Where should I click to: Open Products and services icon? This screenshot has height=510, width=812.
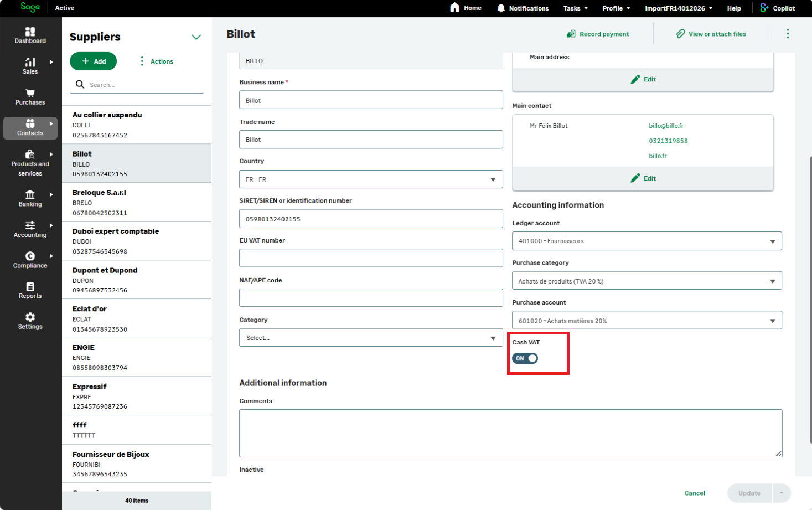tap(30, 154)
